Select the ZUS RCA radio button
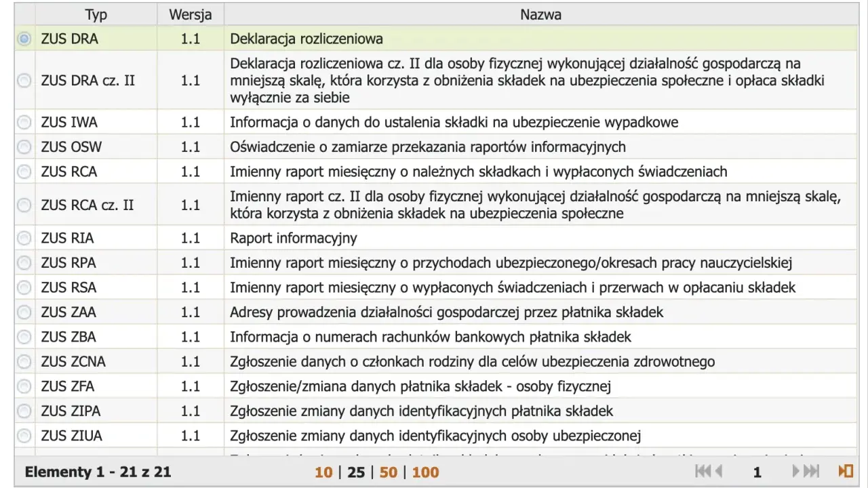 [24, 172]
